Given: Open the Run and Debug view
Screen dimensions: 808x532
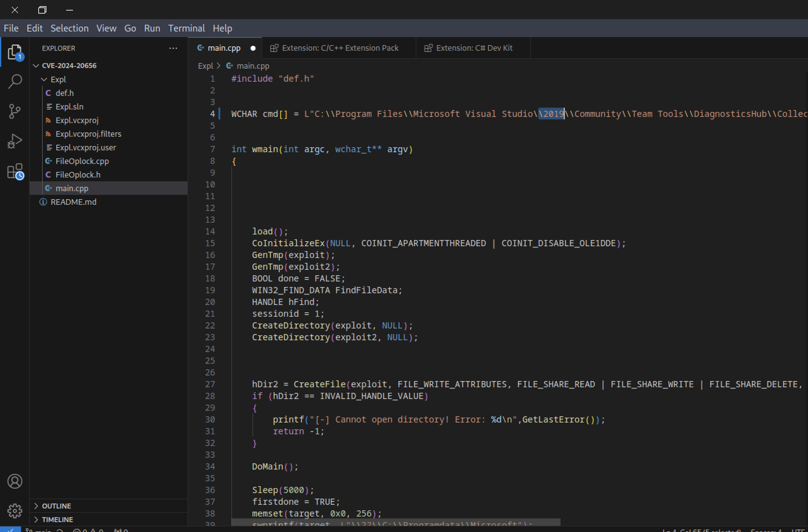Looking at the screenshot, I should click(15, 140).
